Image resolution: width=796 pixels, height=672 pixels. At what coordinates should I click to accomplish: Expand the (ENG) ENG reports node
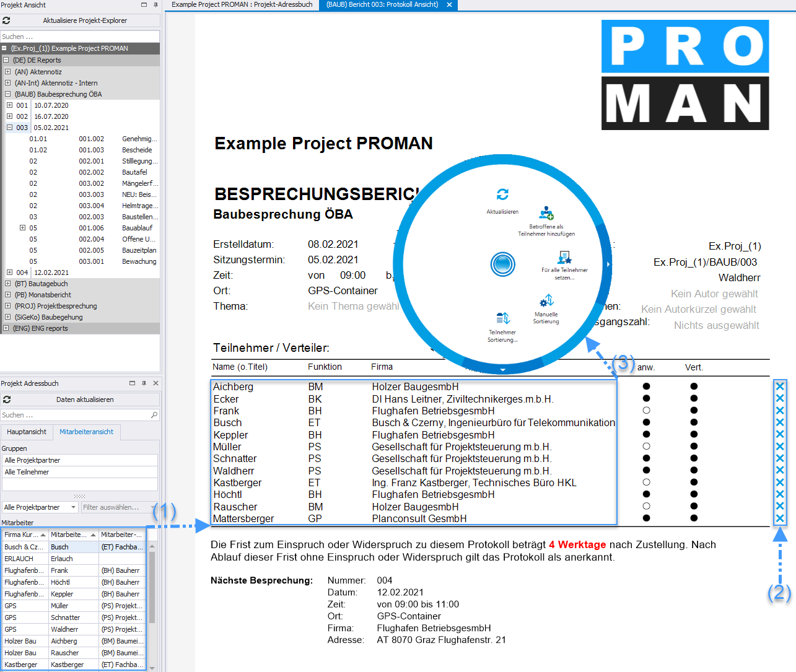pos(6,328)
